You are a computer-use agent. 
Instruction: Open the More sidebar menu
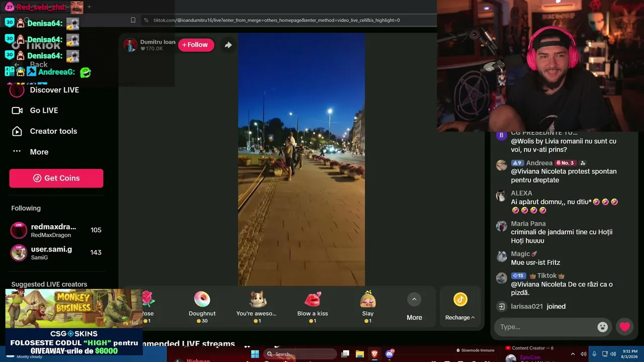[x=39, y=152]
